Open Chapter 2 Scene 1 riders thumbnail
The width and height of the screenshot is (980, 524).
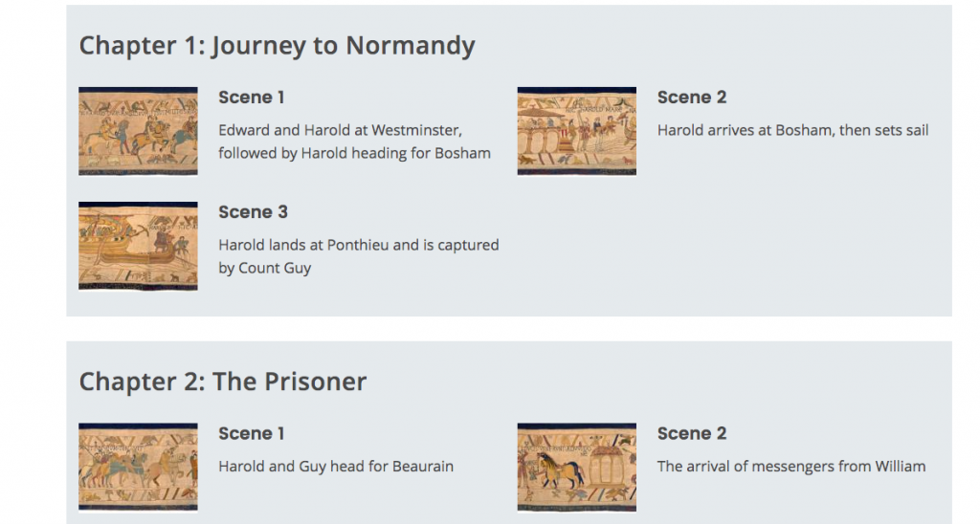click(138, 468)
